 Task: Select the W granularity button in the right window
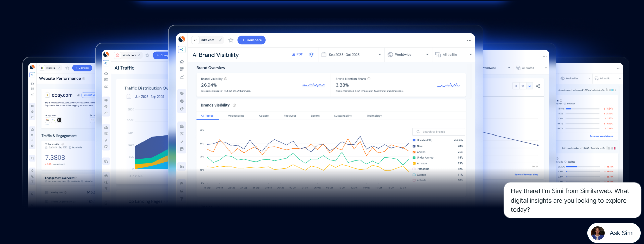523,86
